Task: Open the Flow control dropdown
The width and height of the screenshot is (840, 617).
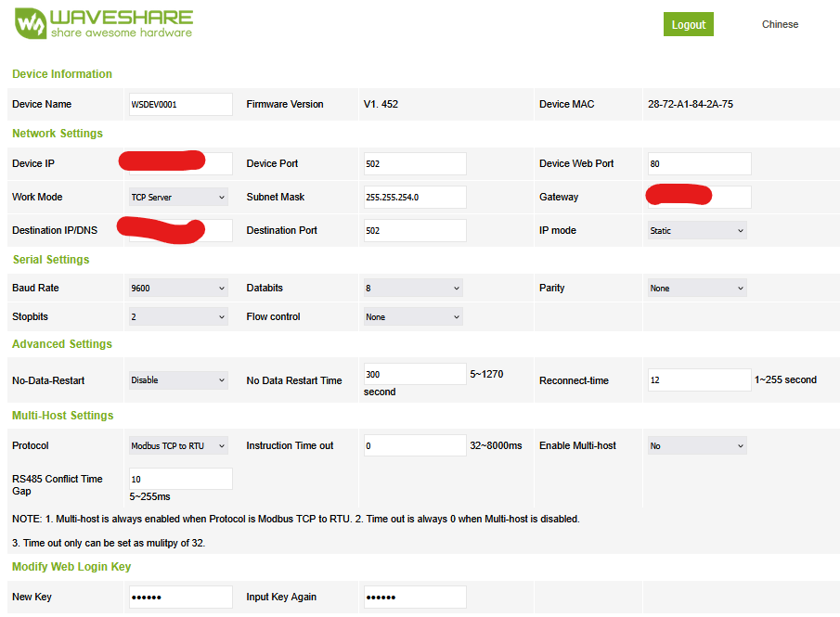Action: pyautogui.click(x=413, y=316)
